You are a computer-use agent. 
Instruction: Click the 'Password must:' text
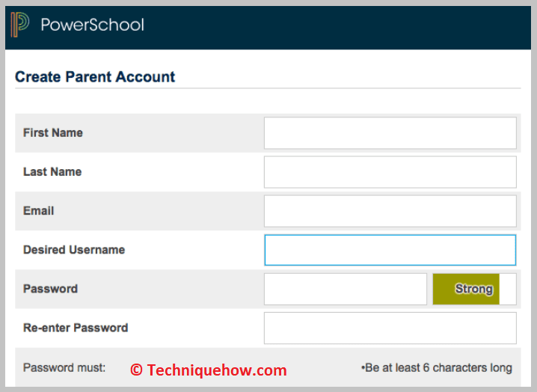coord(64,367)
